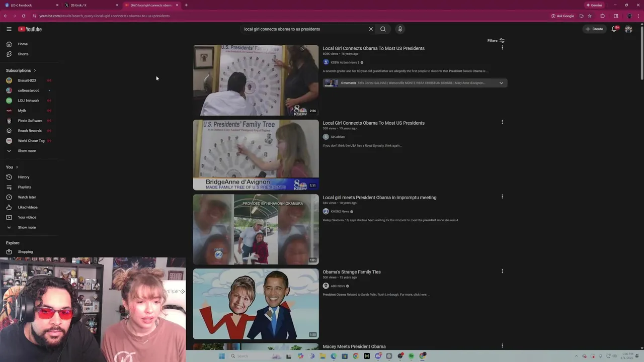
Task: Open the account avatar menu
Action: 628,29
